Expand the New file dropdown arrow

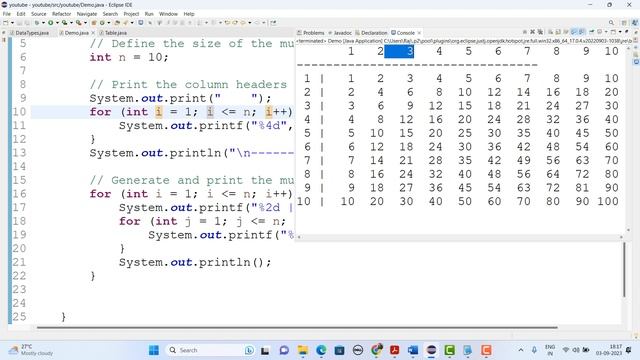[12, 22]
